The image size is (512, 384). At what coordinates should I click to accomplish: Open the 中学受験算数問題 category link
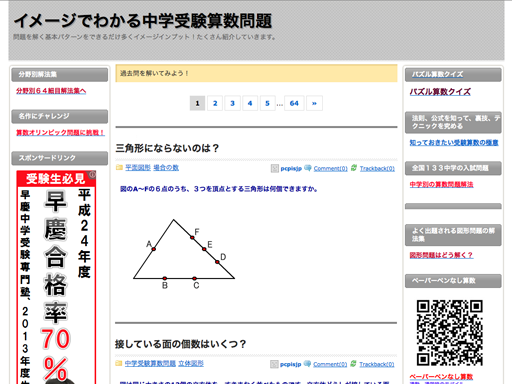[150, 363]
